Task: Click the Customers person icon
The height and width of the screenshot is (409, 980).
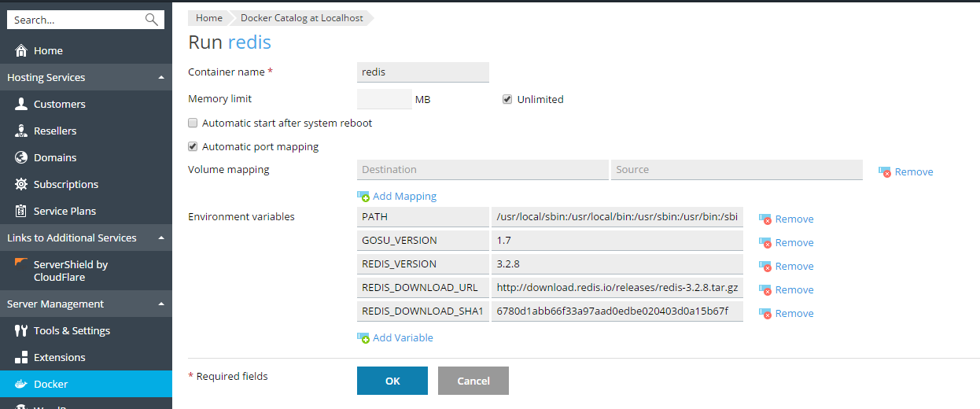Action: coord(21,104)
